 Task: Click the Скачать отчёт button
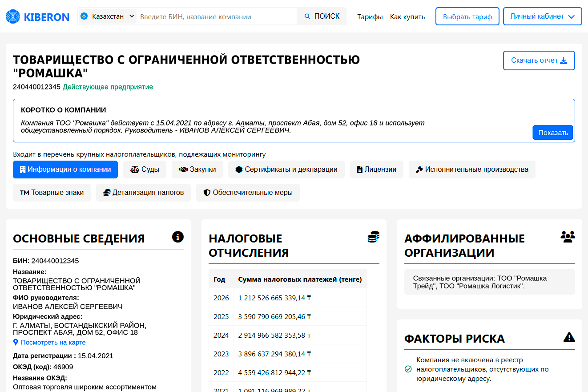tap(539, 61)
